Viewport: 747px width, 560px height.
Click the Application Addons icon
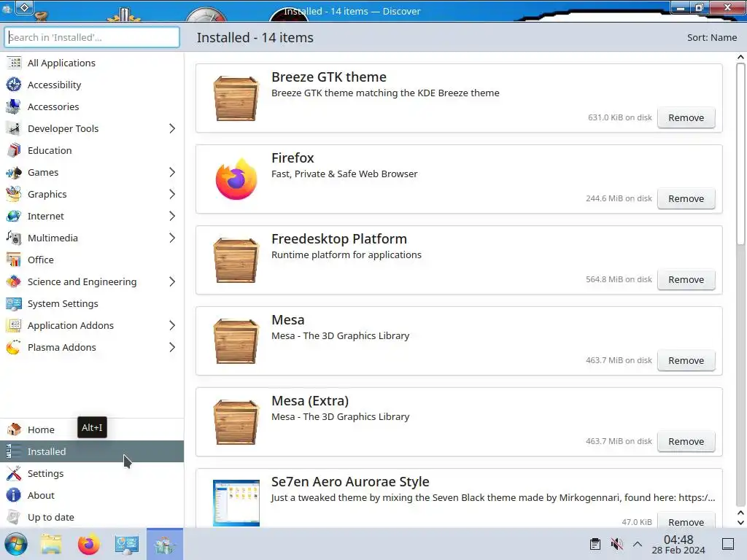(14, 326)
